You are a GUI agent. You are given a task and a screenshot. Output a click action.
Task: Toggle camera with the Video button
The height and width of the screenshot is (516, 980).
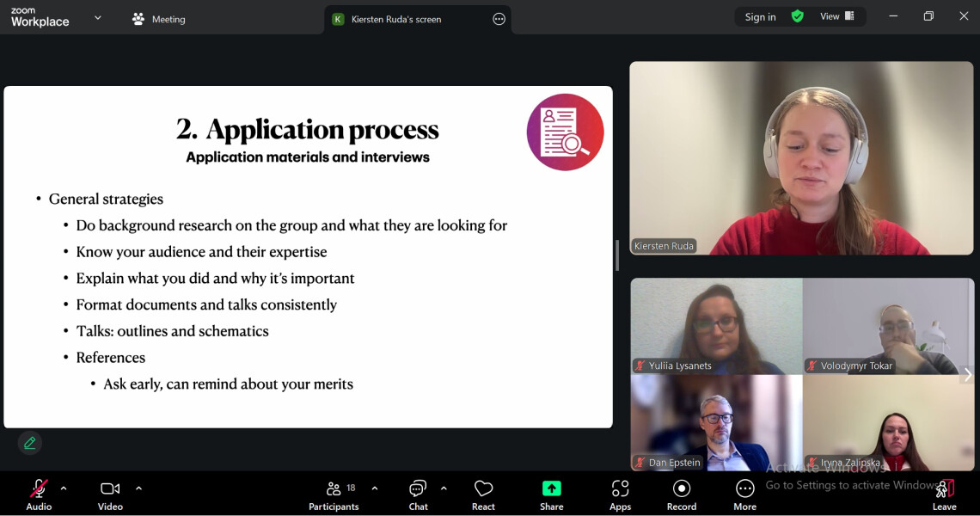[x=110, y=489]
